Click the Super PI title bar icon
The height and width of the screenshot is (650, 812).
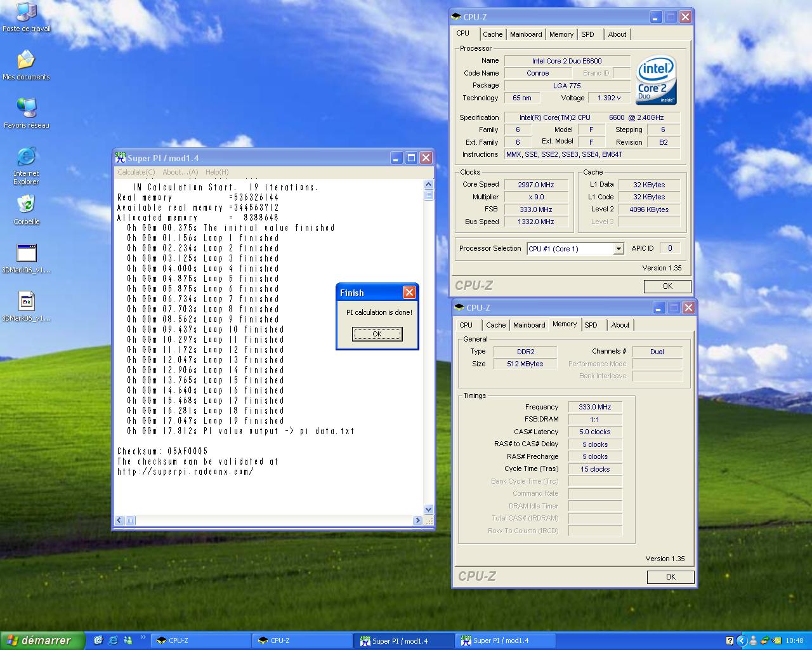[120, 158]
